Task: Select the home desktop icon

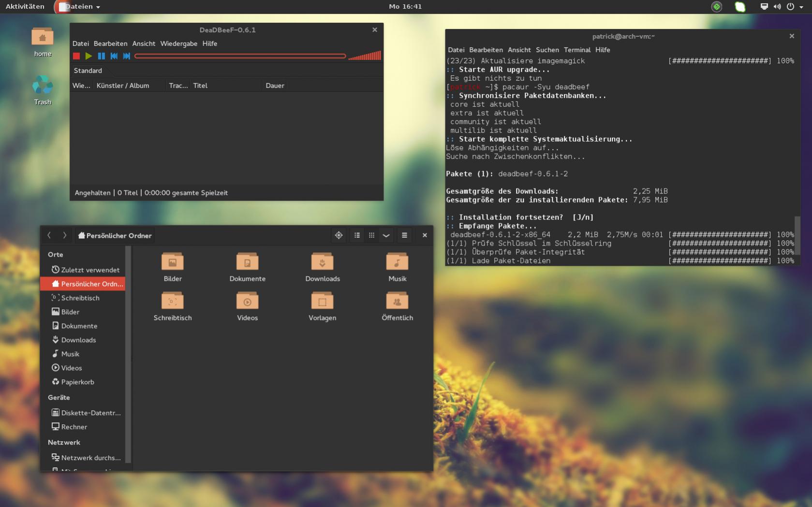Action: [x=43, y=42]
